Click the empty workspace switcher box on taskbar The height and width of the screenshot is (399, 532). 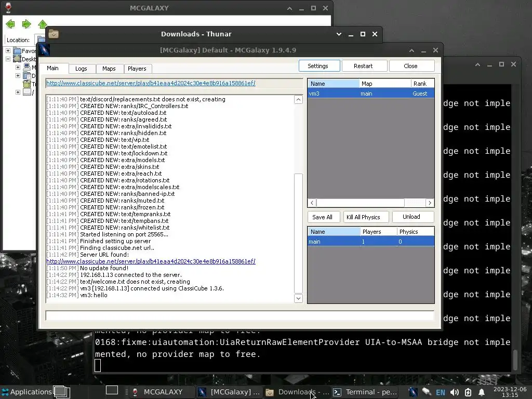click(112, 390)
